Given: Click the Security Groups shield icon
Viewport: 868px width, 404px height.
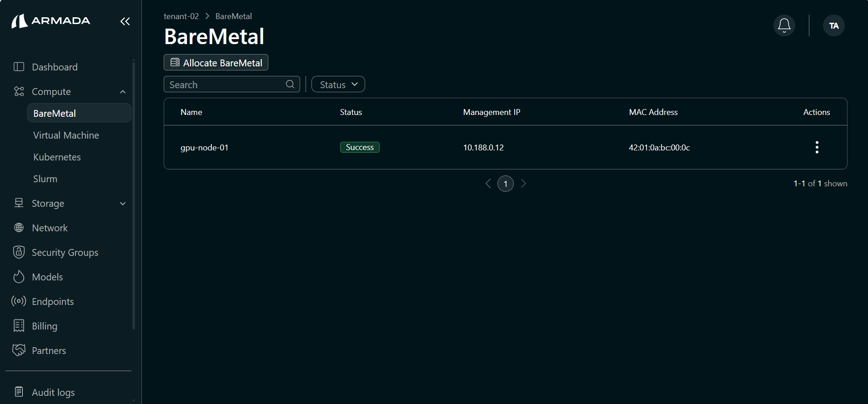Looking at the screenshot, I should click(x=19, y=252).
